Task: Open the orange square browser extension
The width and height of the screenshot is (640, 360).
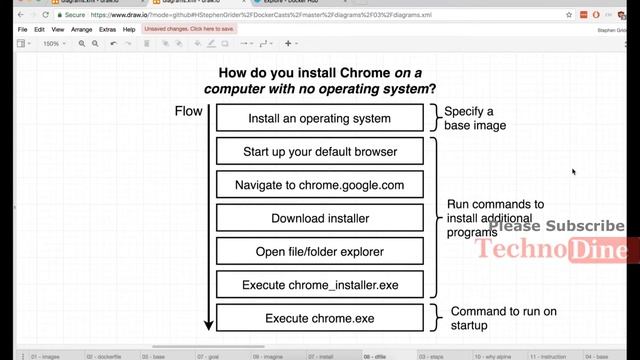Action: pos(584,15)
